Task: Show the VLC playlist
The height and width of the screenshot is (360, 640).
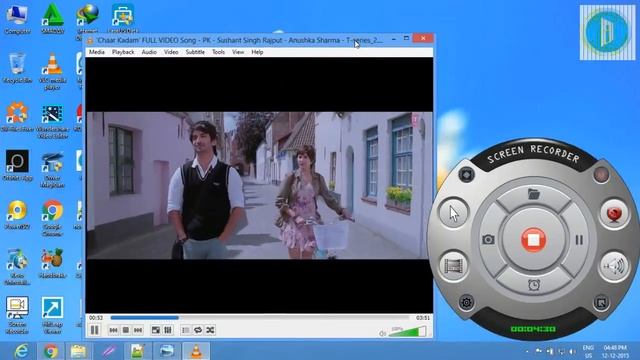Action: tap(186, 330)
